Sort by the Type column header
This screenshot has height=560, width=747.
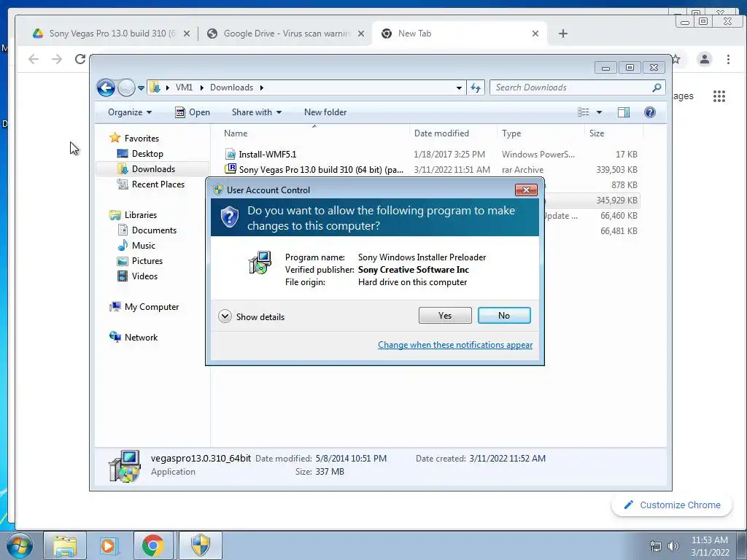pyautogui.click(x=511, y=133)
